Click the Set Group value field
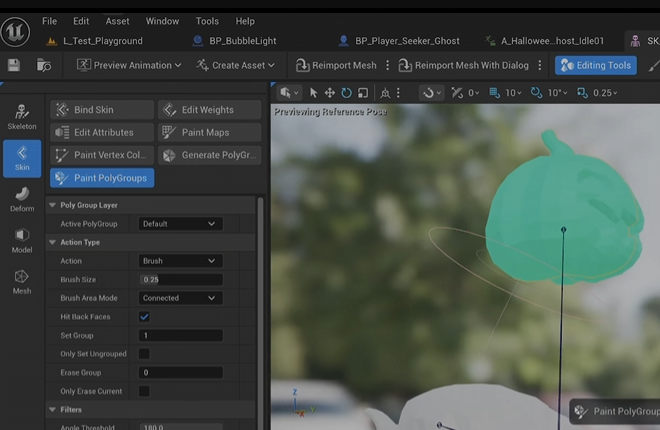The width and height of the screenshot is (660, 430). (x=181, y=335)
